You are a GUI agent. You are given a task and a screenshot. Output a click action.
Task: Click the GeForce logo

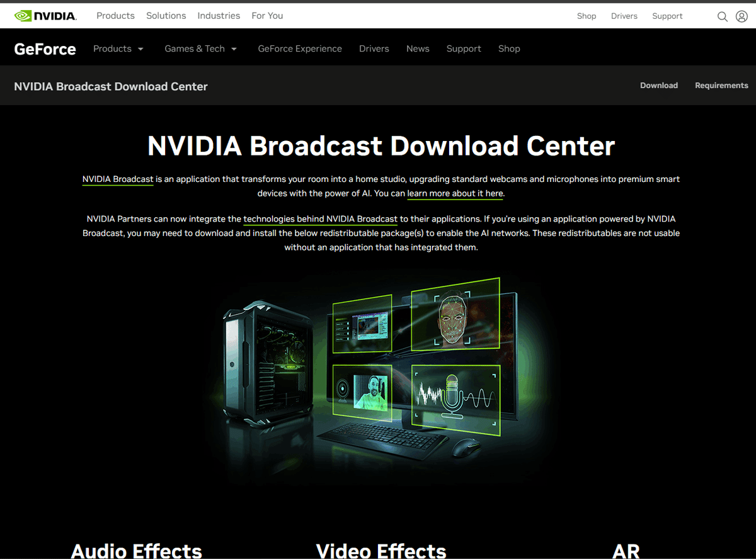45,49
